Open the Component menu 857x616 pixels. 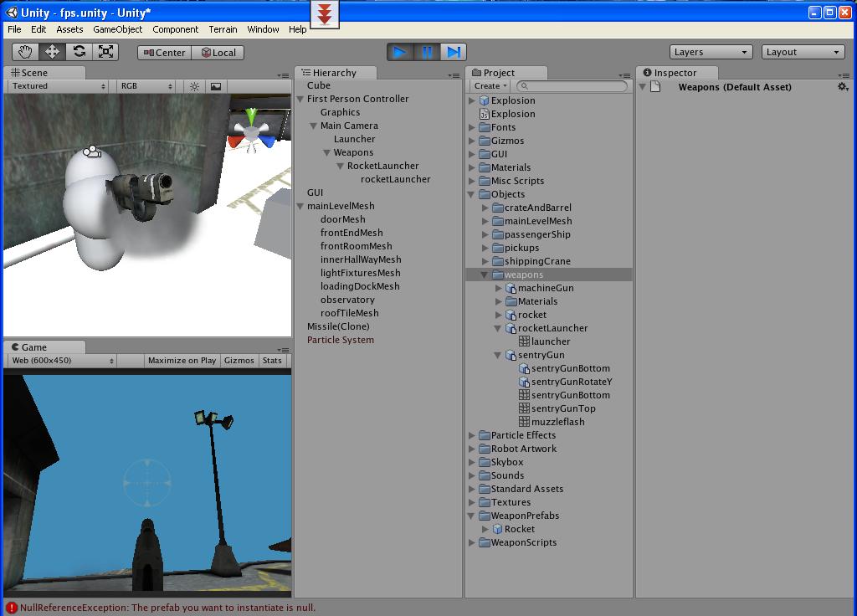[x=176, y=29]
